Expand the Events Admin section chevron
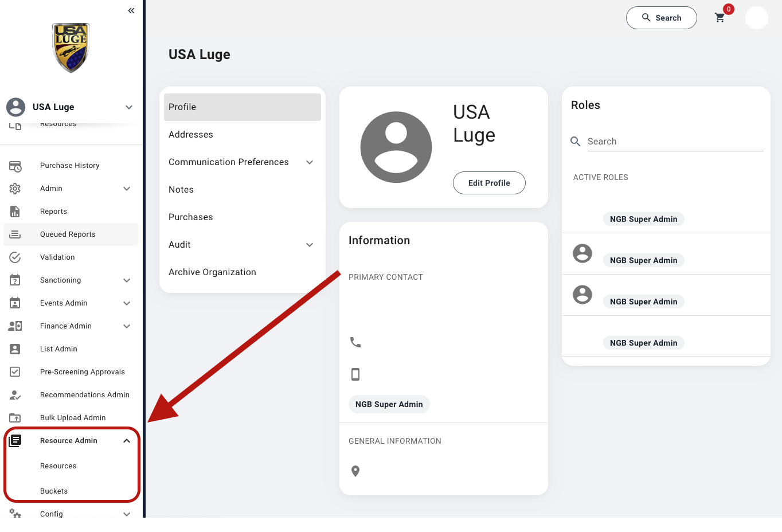Screen dimensions: 782x532 point(127,303)
